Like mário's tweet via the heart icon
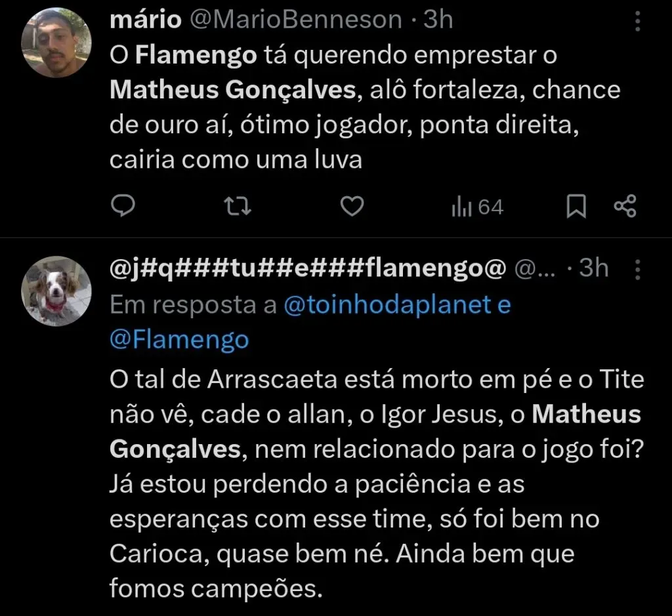This screenshot has height=616, width=672. click(352, 206)
